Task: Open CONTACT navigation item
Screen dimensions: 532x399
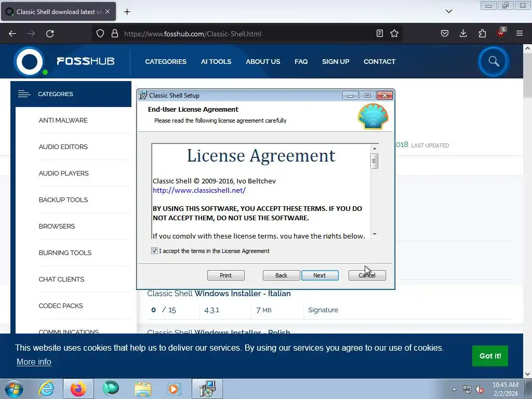Action: 379,61
